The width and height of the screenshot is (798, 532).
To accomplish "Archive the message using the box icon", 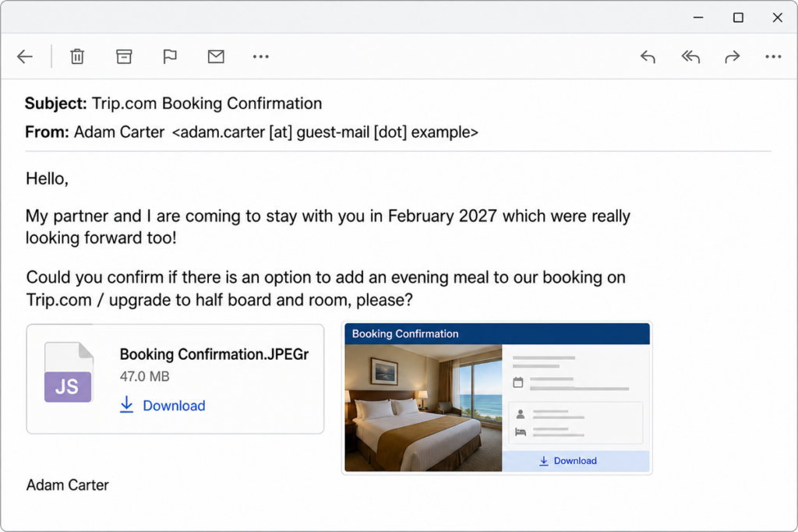I will coord(124,56).
